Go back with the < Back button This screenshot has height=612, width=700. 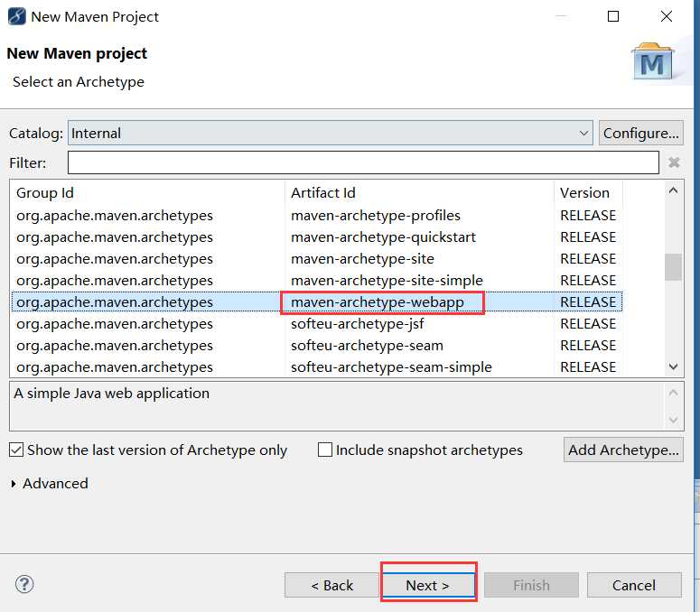coord(331,585)
